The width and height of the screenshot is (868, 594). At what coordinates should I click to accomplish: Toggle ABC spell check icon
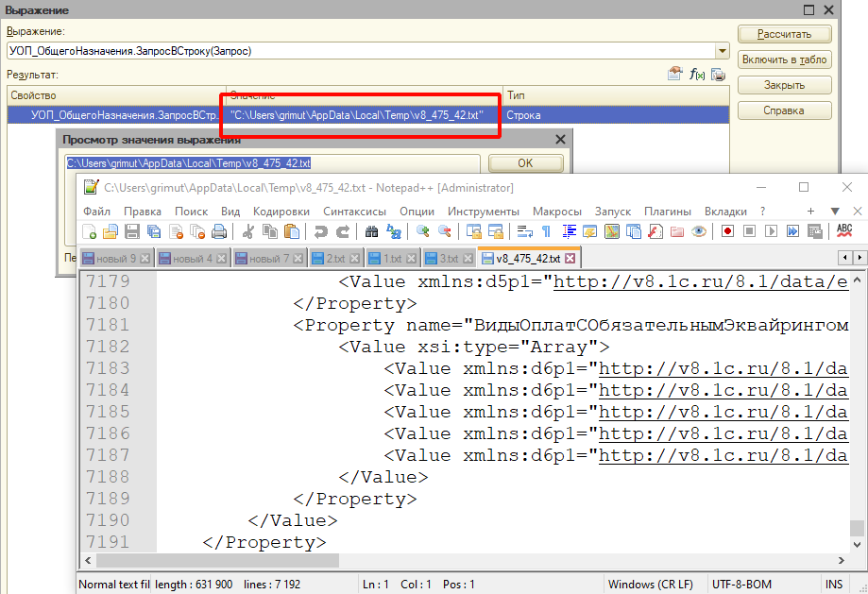(x=844, y=230)
